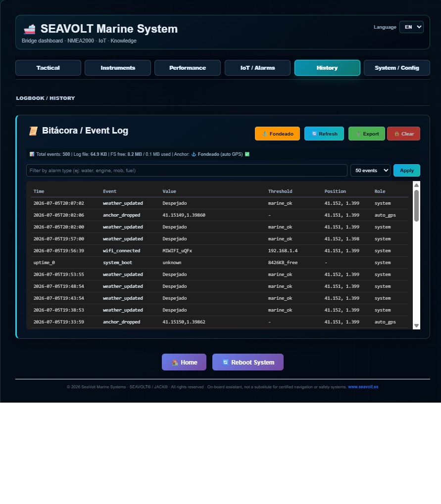Image resolution: width=441 pixels, height=504 pixels.
Task: Click the scroll icon next to Bitácora heading
Action: pos(33,131)
